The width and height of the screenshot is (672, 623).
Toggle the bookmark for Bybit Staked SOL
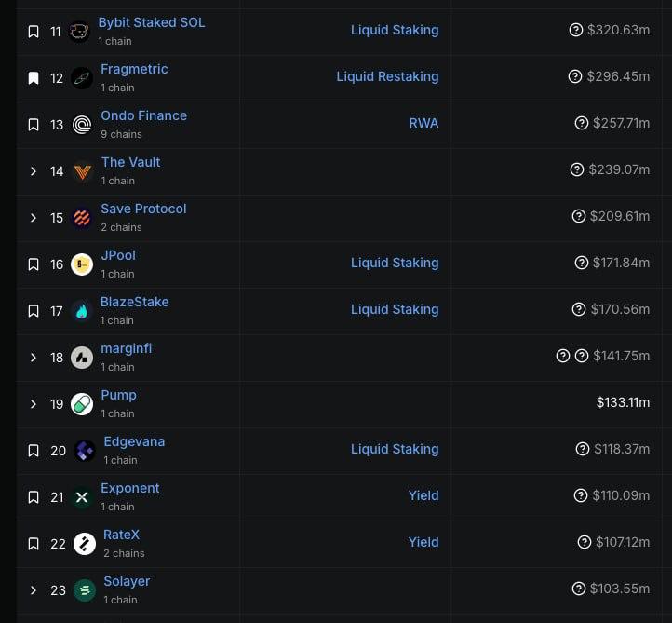pyautogui.click(x=34, y=32)
